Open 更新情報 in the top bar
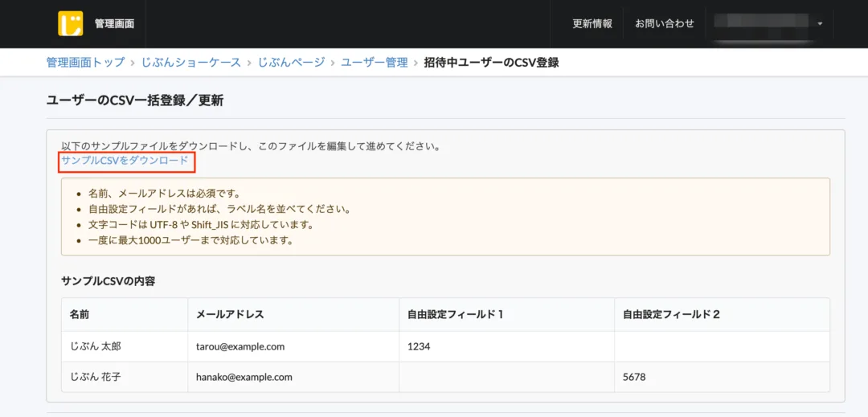 click(592, 24)
